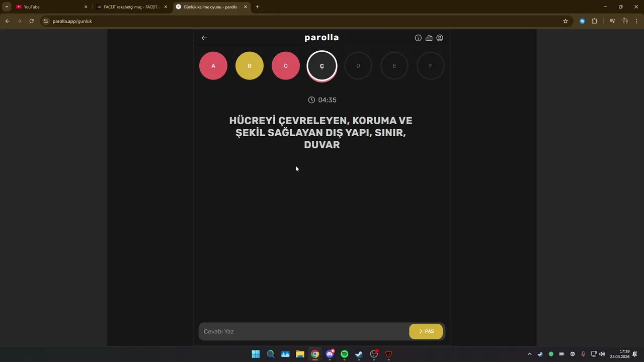Image resolution: width=644 pixels, height=362 pixels.
Task: Open Steam from the taskbar
Action: point(359,354)
